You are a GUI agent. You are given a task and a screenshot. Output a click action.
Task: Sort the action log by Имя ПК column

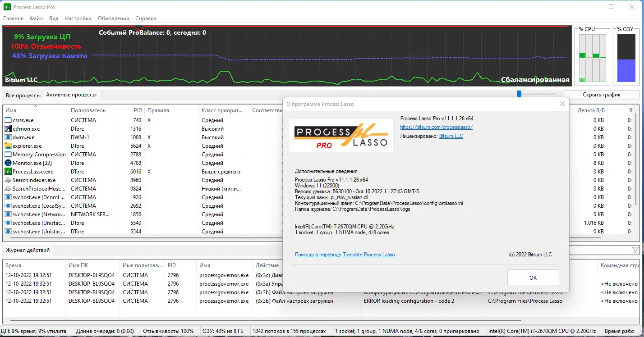[93, 265]
